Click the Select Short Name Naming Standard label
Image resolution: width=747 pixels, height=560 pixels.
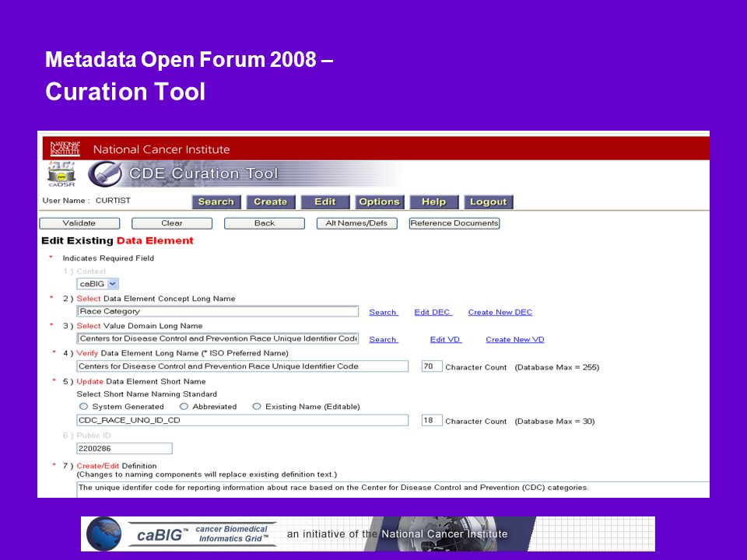tap(147, 394)
